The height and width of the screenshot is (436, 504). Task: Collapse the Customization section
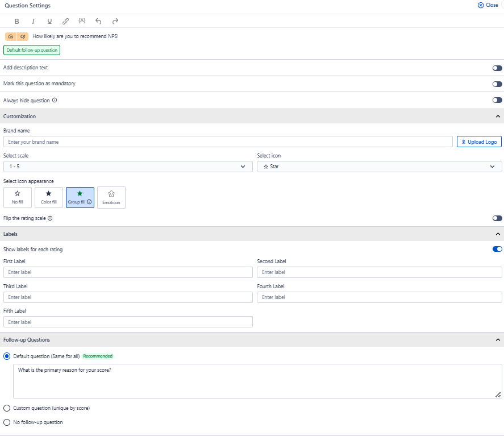[x=498, y=117]
